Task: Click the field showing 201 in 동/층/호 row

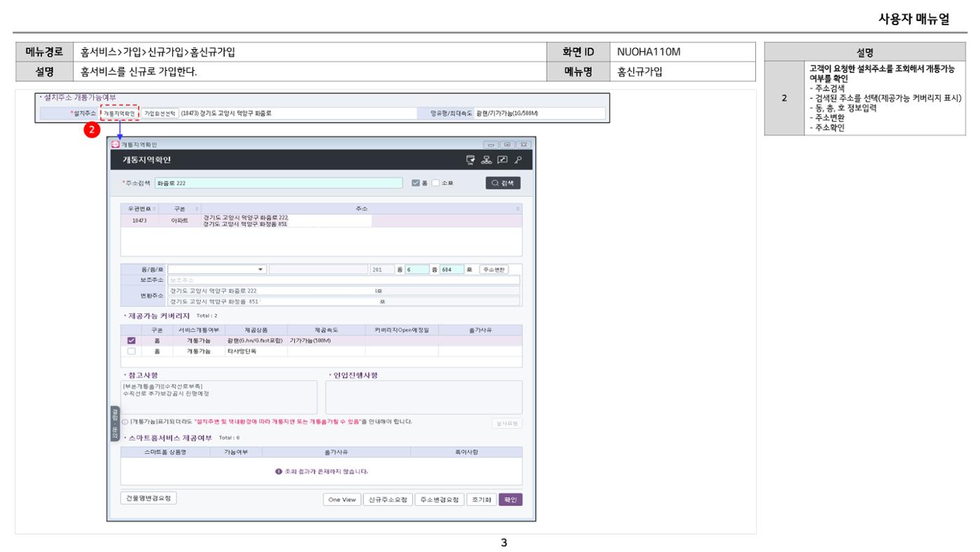Action: pyautogui.click(x=381, y=269)
